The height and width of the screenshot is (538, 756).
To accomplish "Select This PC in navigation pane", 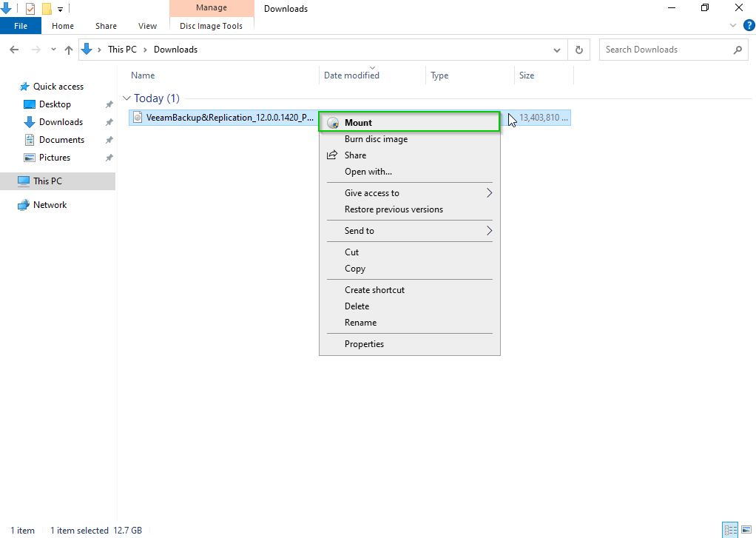I will pos(47,181).
